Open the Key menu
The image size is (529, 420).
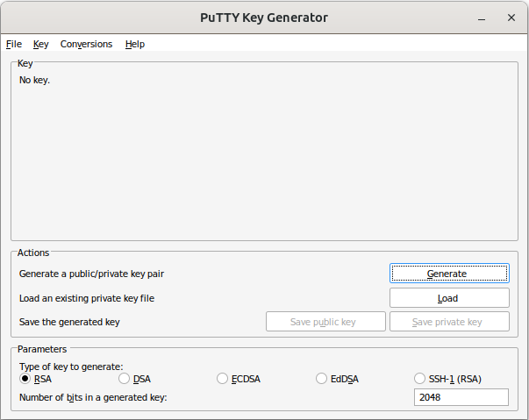41,44
